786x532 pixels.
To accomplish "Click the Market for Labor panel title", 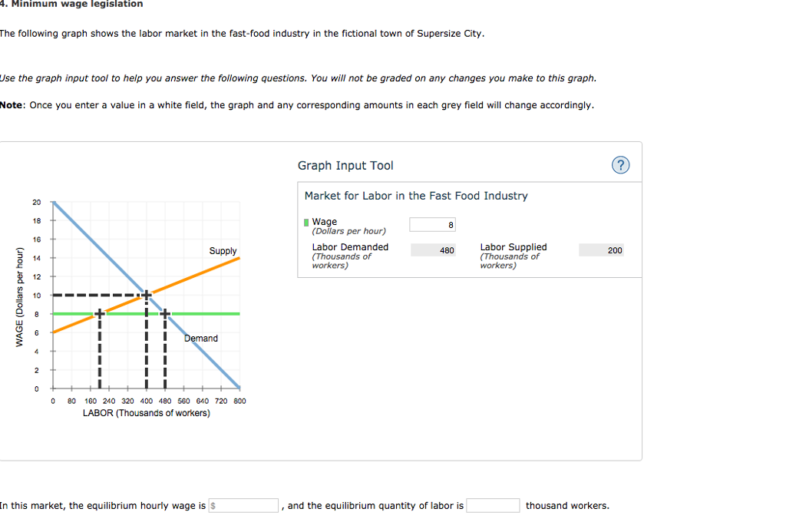I will (415, 196).
